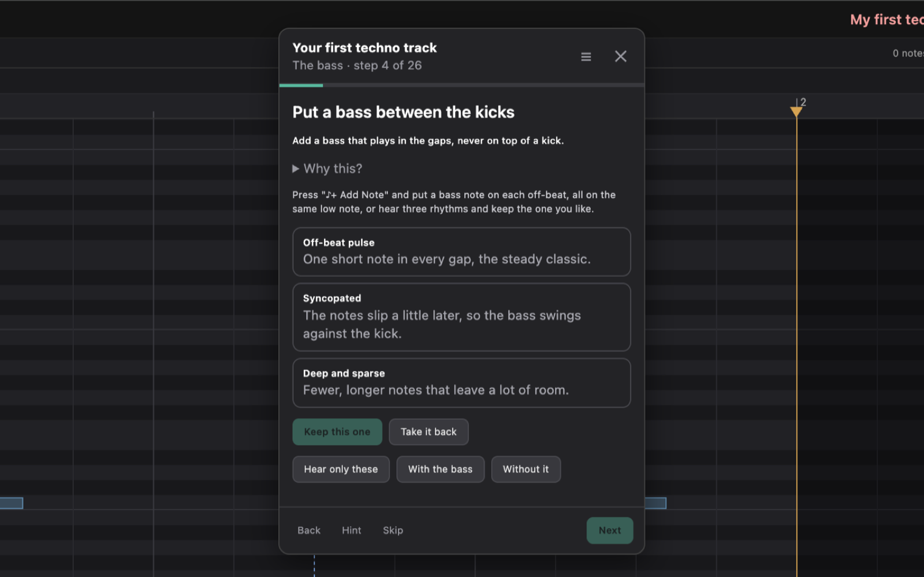Choose the Off-beat pulse rhythm option
The image size is (924, 577).
(461, 252)
